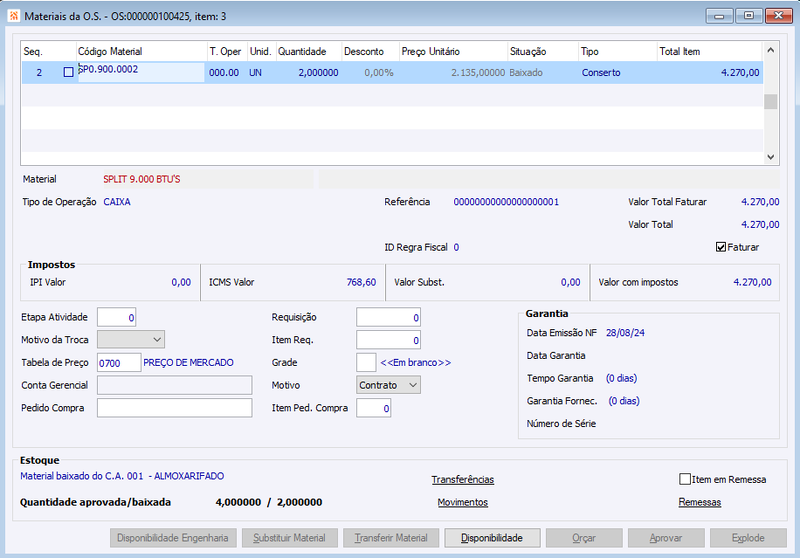Check the row checkbox for material SP0.900.0002
This screenshot has width=800, height=558.
[68, 72]
